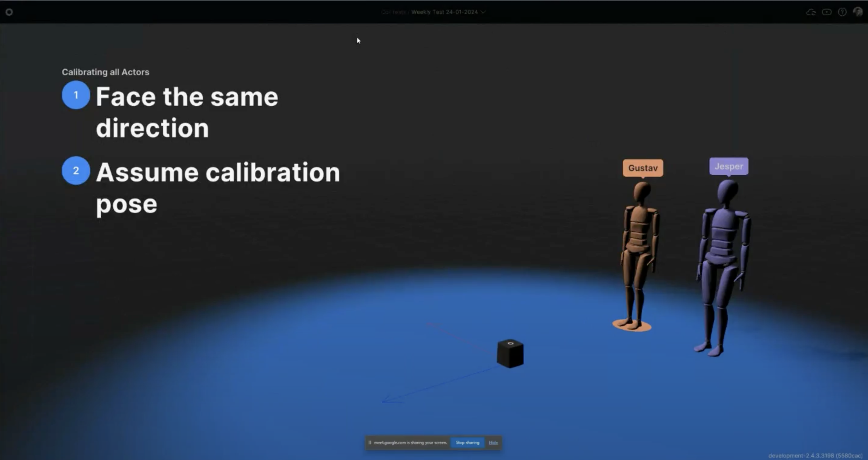The height and width of the screenshot is (460, 868).
Task: Click the cloud sync icon
Action: pyautogui.click(x=811, y=12)
